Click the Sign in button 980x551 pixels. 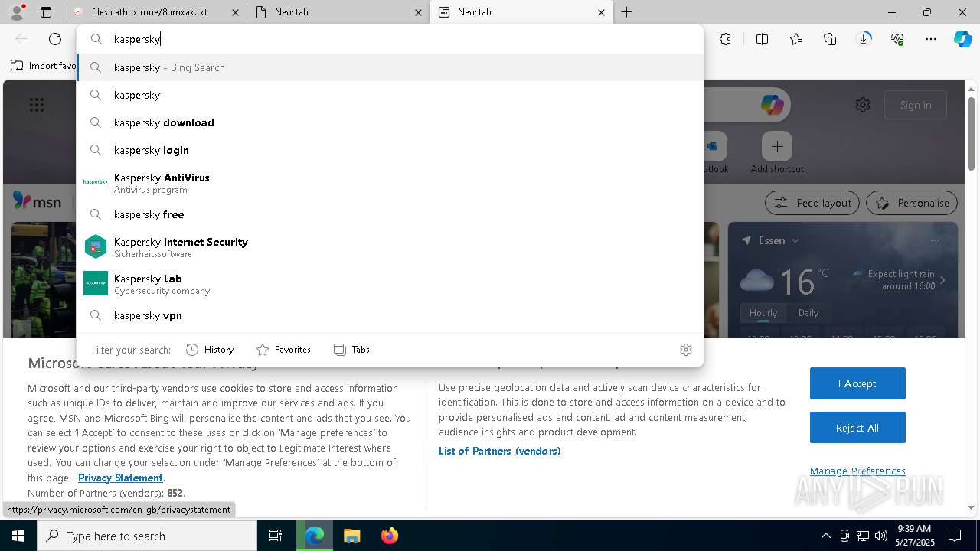click(916, 105)
